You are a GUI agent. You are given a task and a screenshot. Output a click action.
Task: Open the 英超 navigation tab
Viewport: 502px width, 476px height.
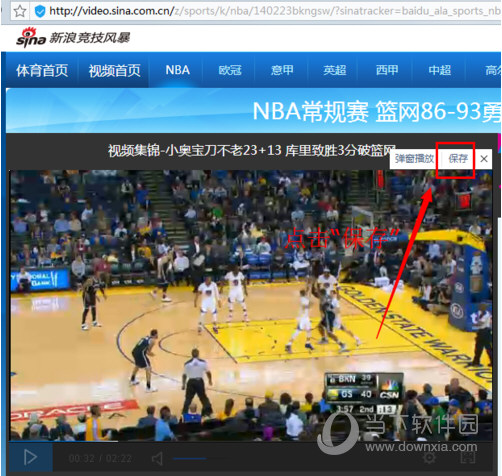(x=334, y=70)
